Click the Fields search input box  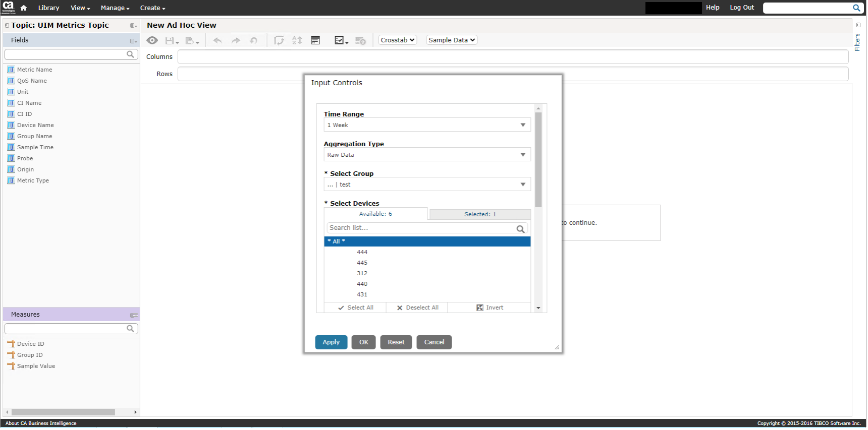(66, 54)
